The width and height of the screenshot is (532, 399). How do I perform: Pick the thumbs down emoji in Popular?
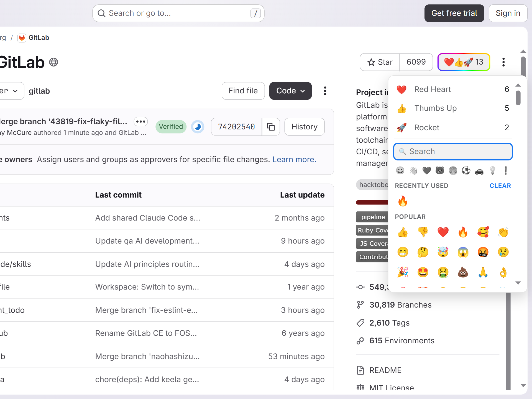423,232
